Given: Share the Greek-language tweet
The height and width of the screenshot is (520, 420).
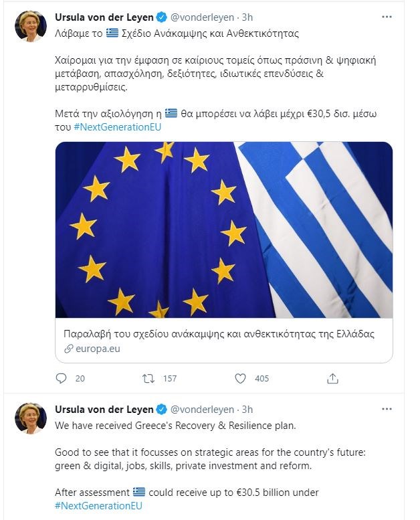Looking at the screenshot, I should 332,378.
